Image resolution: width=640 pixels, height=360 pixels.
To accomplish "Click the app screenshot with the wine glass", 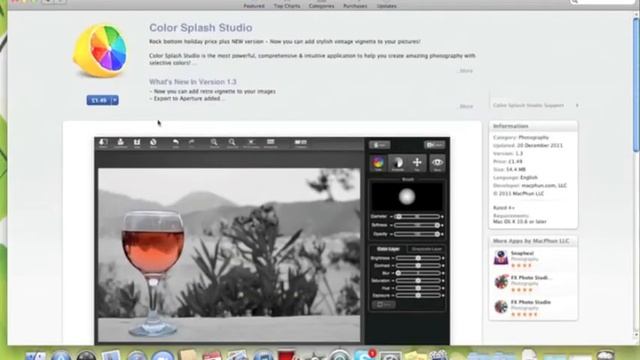I will pyautogui.click(x=272, y=241).
